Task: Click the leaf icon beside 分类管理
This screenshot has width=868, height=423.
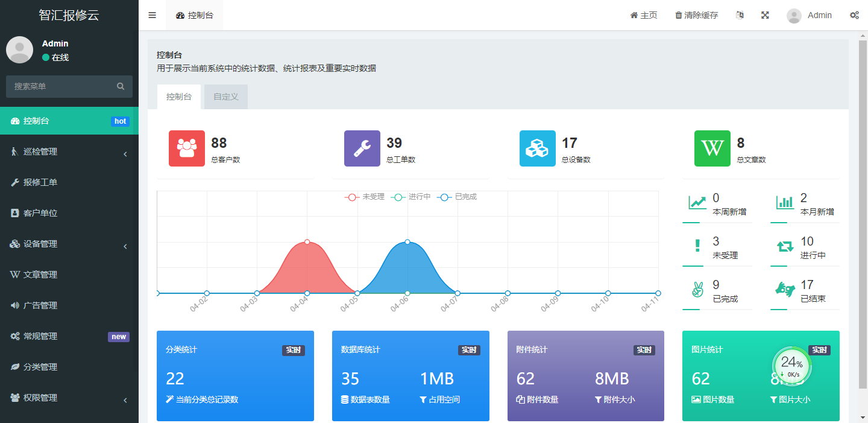Action: (x=16, y=367)
